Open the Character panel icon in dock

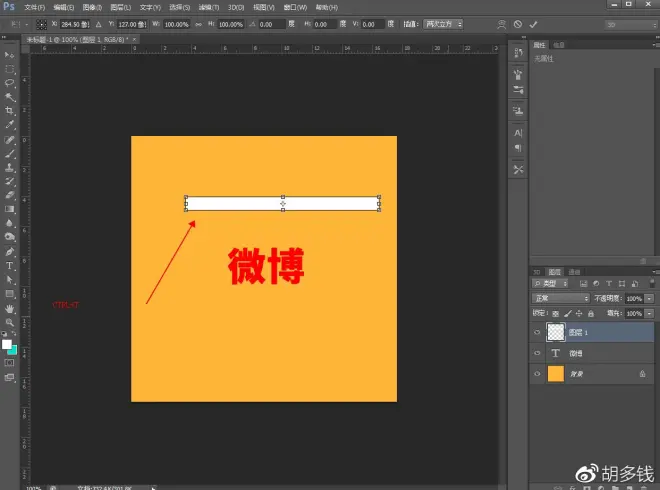518,133
